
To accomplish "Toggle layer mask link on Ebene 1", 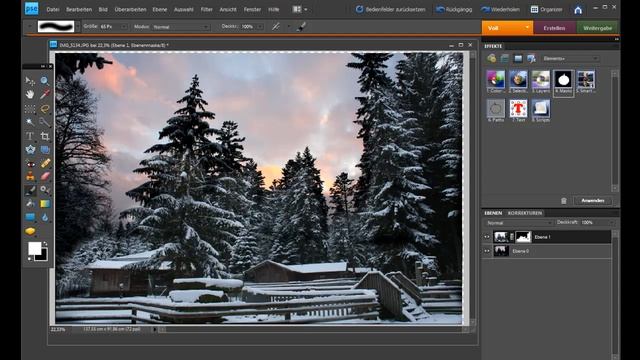I will (x=512, y=237).
